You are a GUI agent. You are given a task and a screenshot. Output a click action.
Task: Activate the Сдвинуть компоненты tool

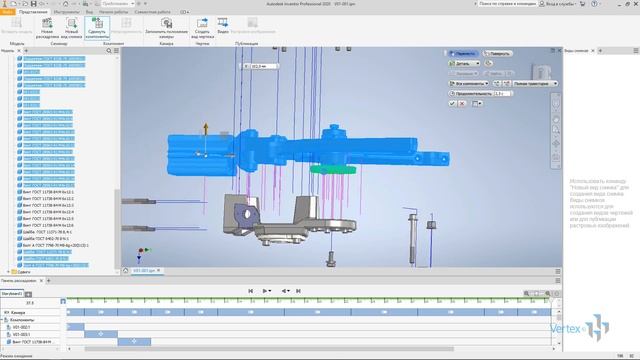97,28
